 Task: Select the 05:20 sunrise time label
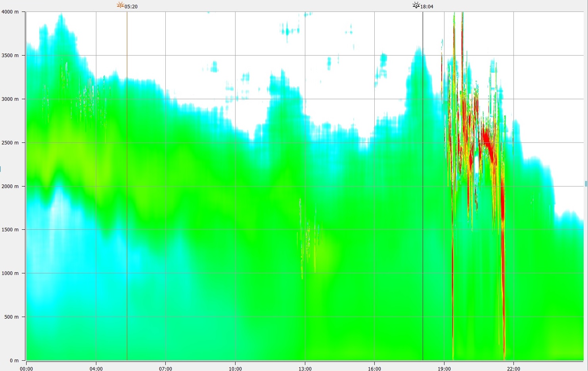131,7
